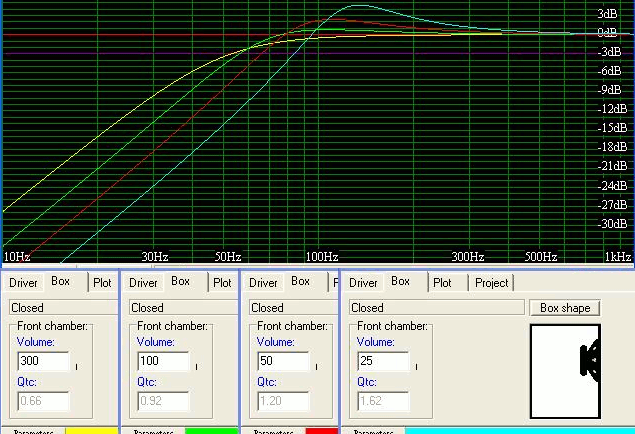Click the Qtc field showing 0.66

pyautogui.click(x=43, y=401)
